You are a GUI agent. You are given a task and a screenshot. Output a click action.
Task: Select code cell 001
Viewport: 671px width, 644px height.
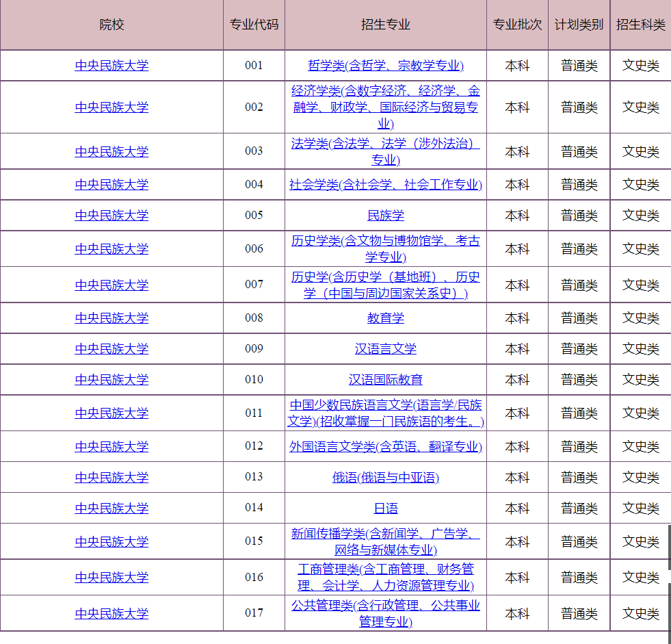254,66
